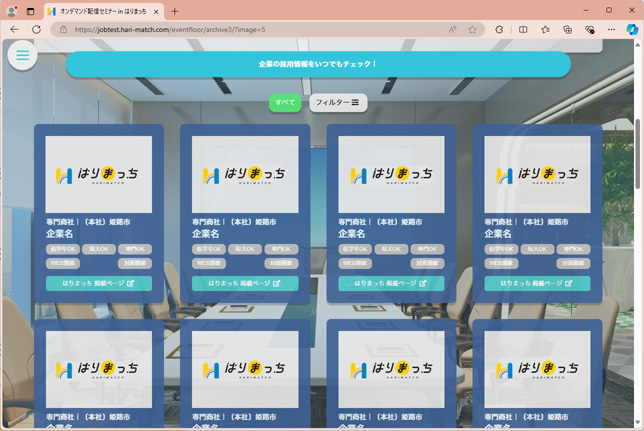Reload the page with the refresh icon

37,30
